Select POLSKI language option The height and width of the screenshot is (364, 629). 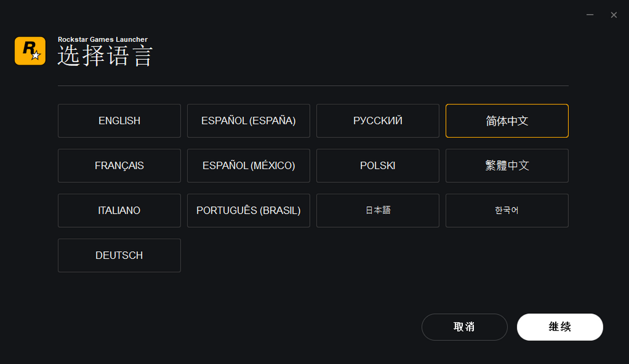coord(377,166)
